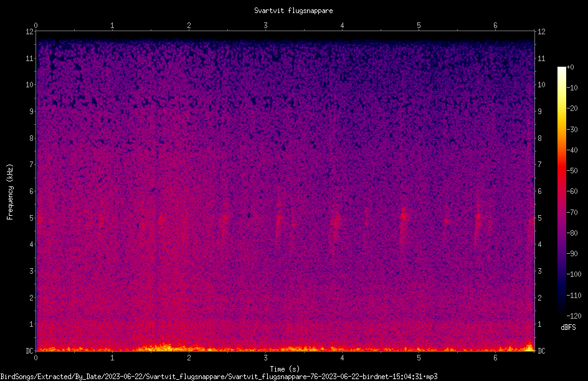Viewport: 588px width, 381px height.
Task: Click the 6 kHz label on the right axis
Action: tap(539, 191)
